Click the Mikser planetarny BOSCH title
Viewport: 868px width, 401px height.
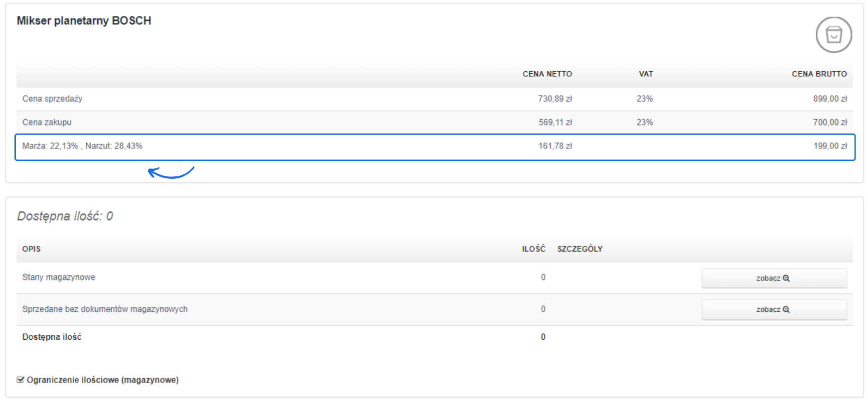84,21
